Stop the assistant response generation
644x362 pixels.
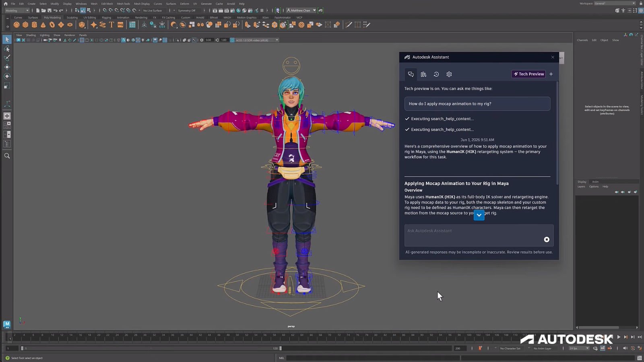(x=547, y=240)
